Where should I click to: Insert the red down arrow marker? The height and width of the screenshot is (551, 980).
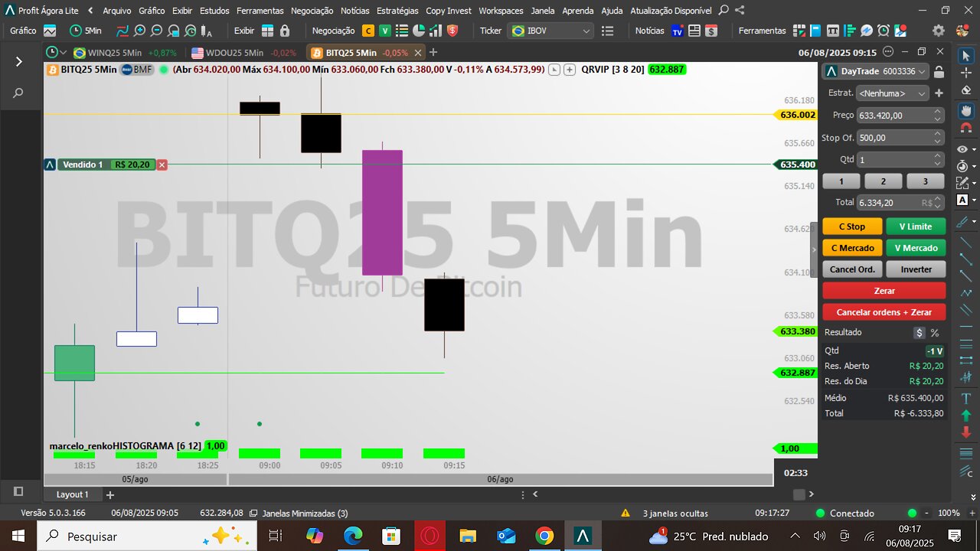(965, 432)
